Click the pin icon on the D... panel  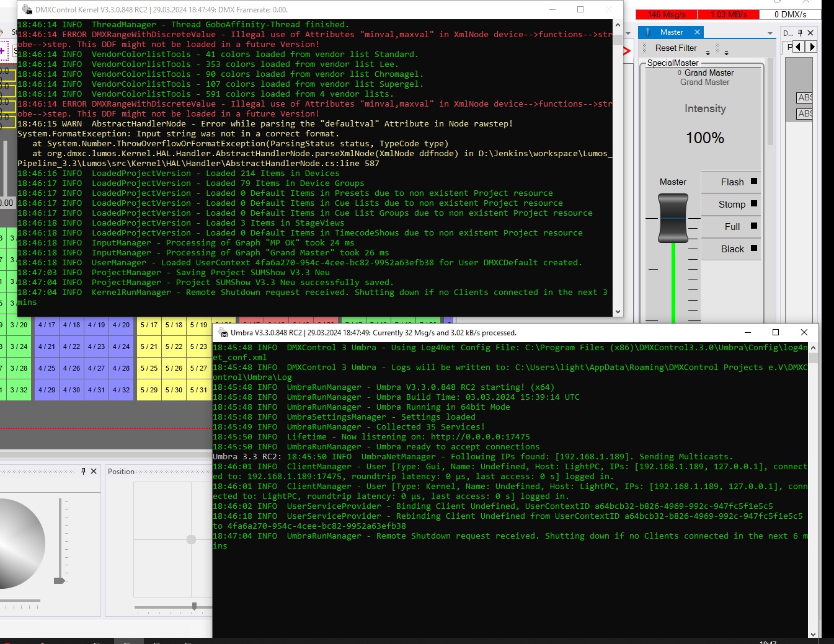[800, 33]
